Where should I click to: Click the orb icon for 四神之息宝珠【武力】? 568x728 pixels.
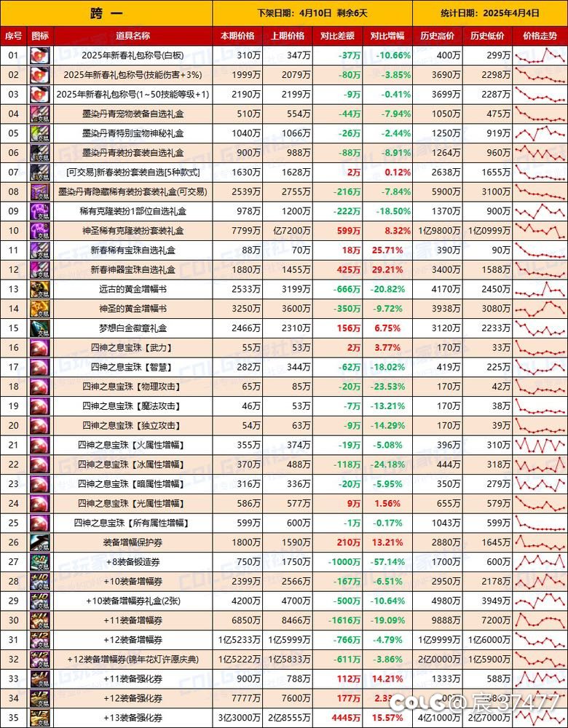click(x=40, y=348)
